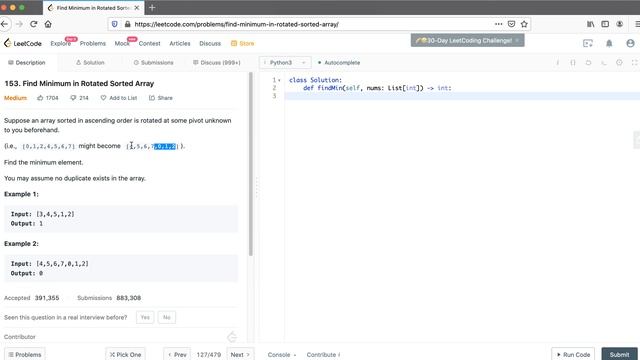Open the tracking protection shield icon

tap(115, 24)
